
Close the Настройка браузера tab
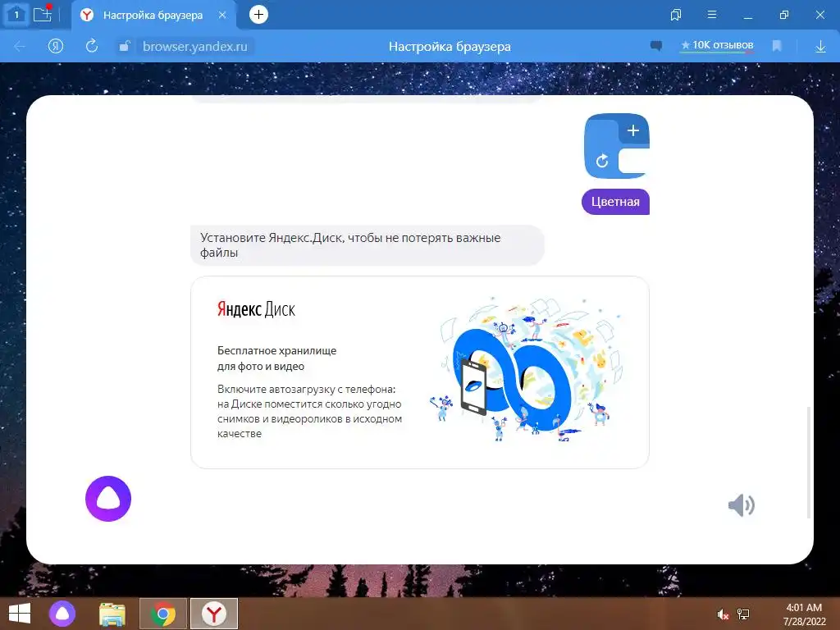[x=222, y=15]
